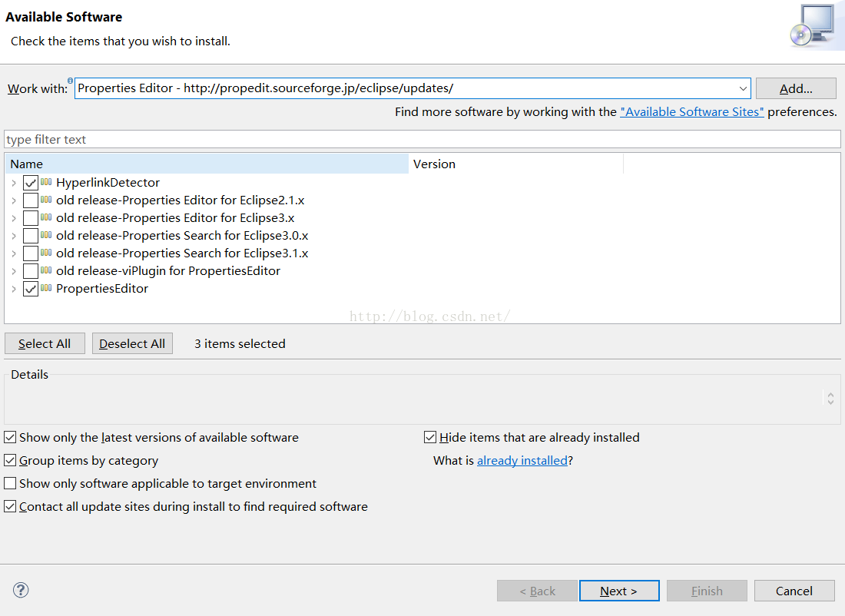Toggle Hide items that are already installed
Image resolution: width=845 pixels, height=616 pixels.
pos(430,437)
